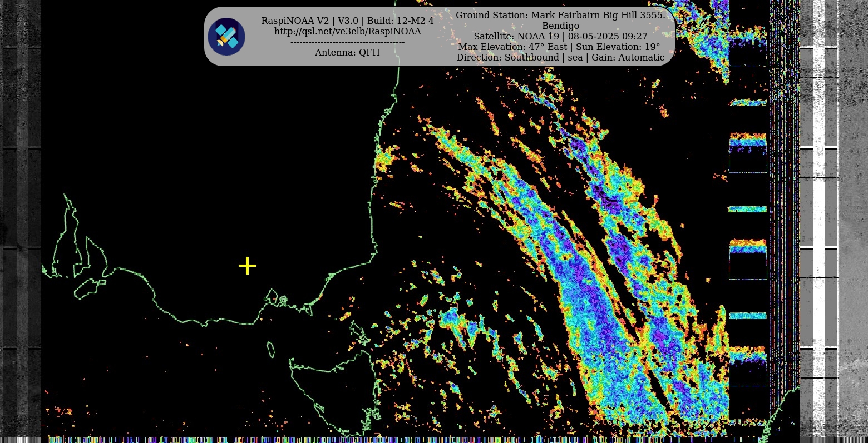Select "Satellite: NOAA 19 | 08-05-2025 09:27" text

(560, 37)
